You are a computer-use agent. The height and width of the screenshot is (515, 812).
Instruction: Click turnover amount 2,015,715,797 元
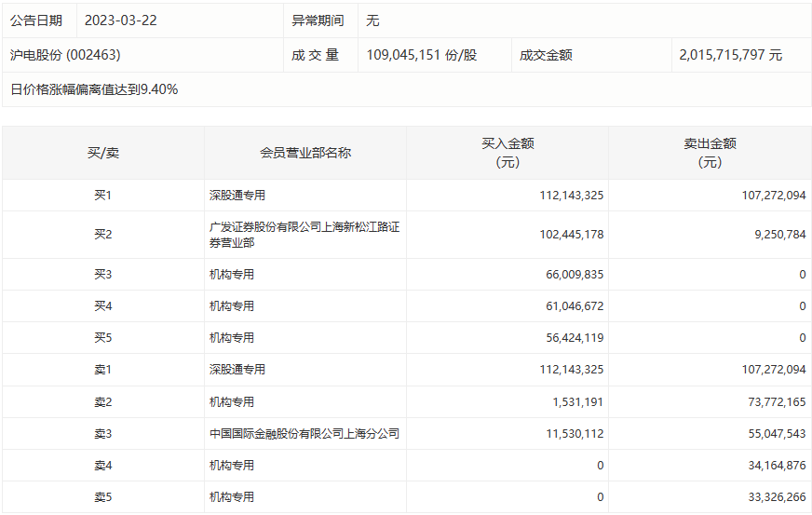click(x=731, y=55)
